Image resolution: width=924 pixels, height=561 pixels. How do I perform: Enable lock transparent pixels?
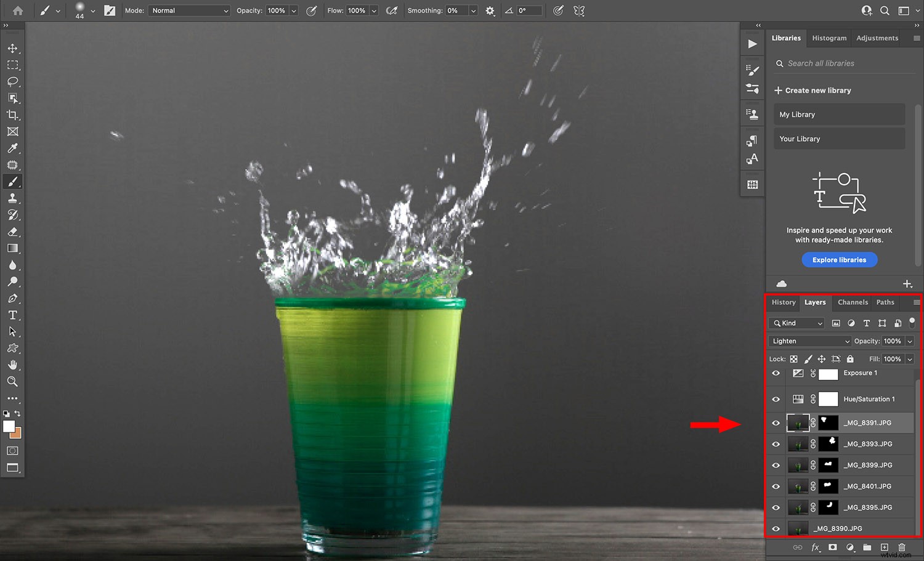tap(794, 358)
